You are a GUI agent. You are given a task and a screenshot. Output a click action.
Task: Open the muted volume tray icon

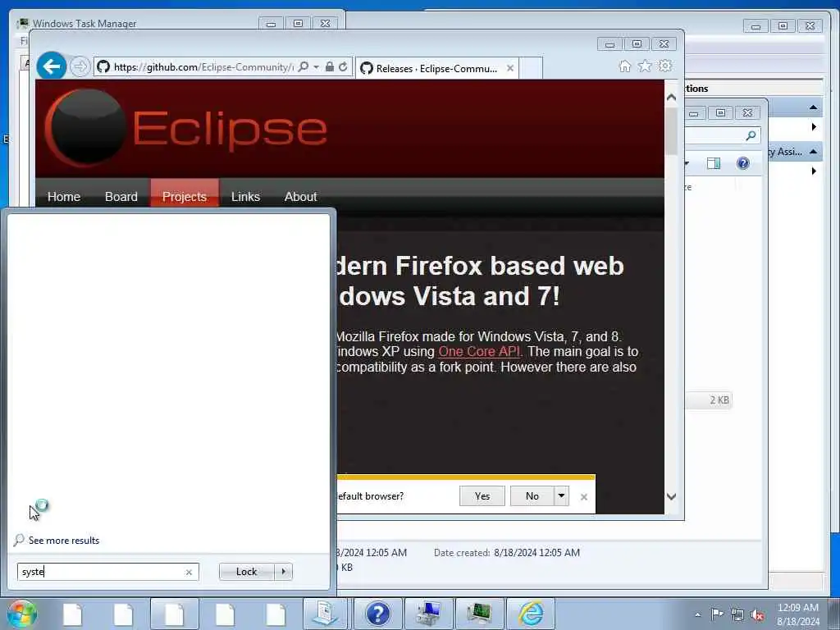pyautogui.click(x=757, y=615)
